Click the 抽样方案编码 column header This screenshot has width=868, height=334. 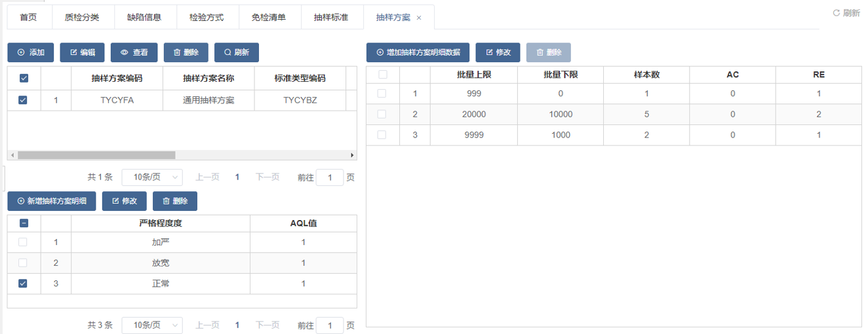coord(117,79)
